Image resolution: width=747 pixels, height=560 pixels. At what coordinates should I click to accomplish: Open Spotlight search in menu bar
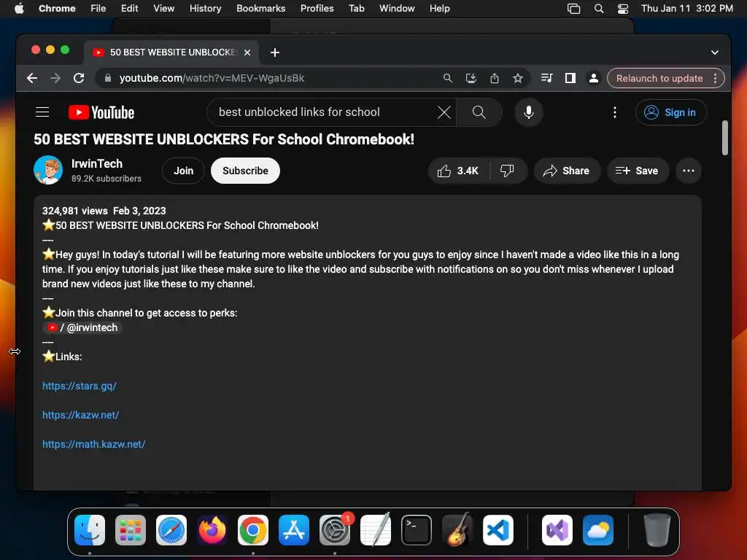(x=599, y=9)
